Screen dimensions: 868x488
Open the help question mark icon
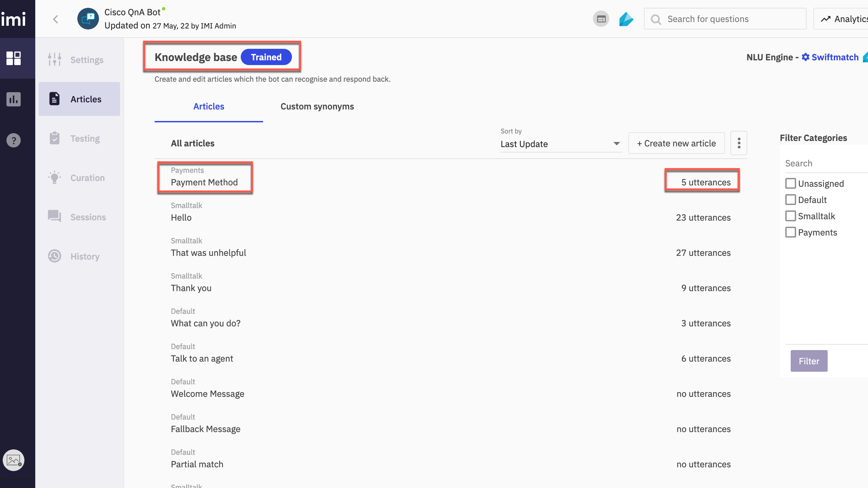(14, 140)
